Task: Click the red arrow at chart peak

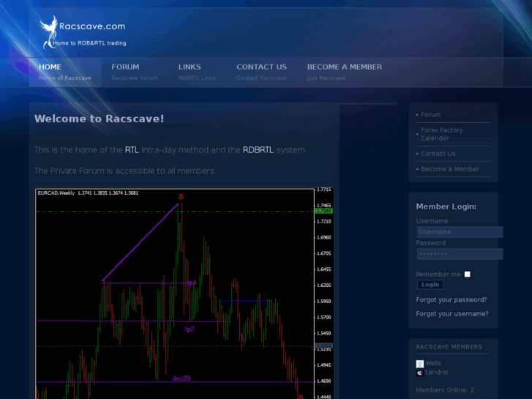Action: (x=181, y=197)
